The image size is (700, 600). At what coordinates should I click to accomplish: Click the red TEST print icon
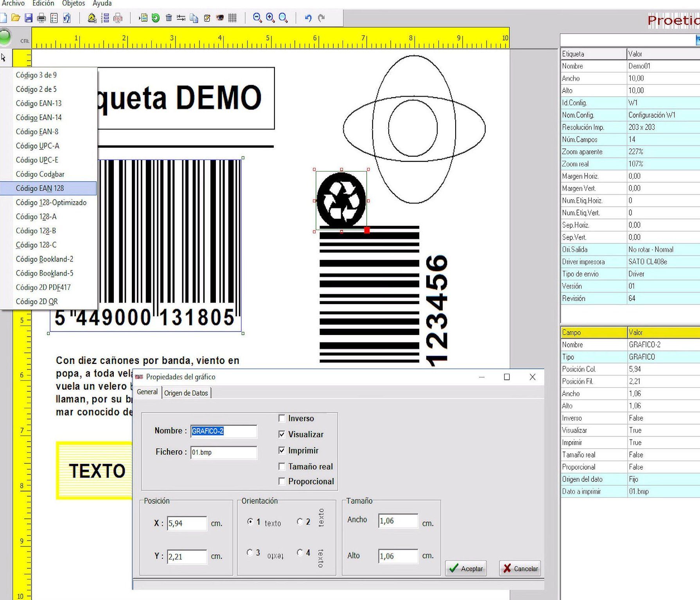point(118,18)
